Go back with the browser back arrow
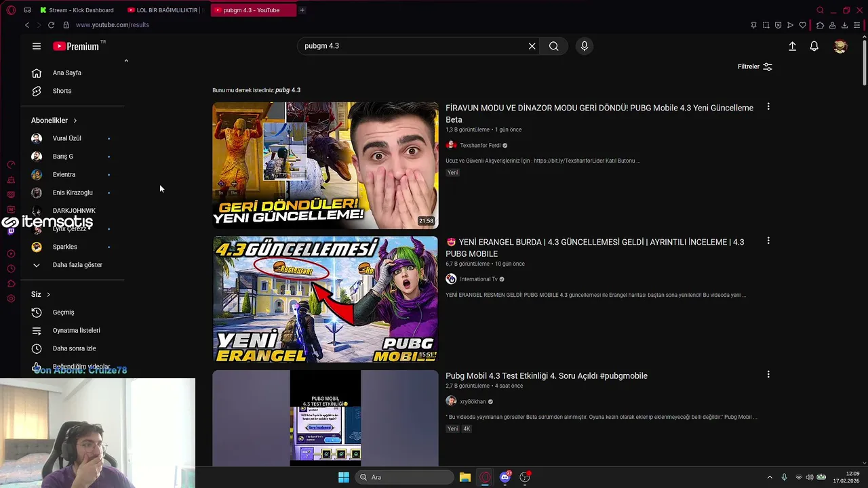868x488 pixels. click(27, 25)
